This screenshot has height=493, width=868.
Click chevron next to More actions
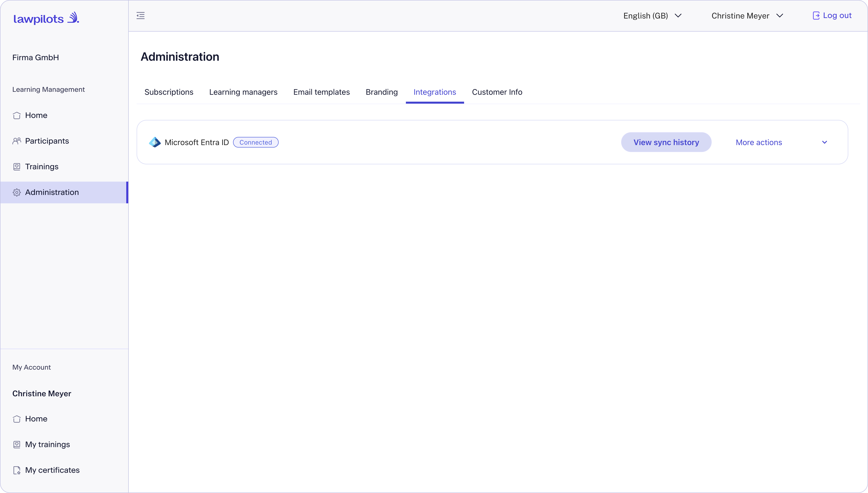point(825,142)
